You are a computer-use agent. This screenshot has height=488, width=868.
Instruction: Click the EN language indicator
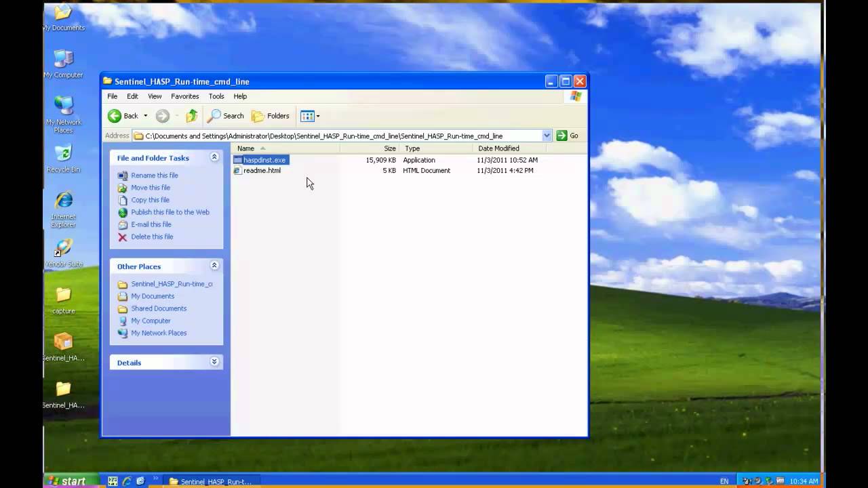click(x=724, y=481)
